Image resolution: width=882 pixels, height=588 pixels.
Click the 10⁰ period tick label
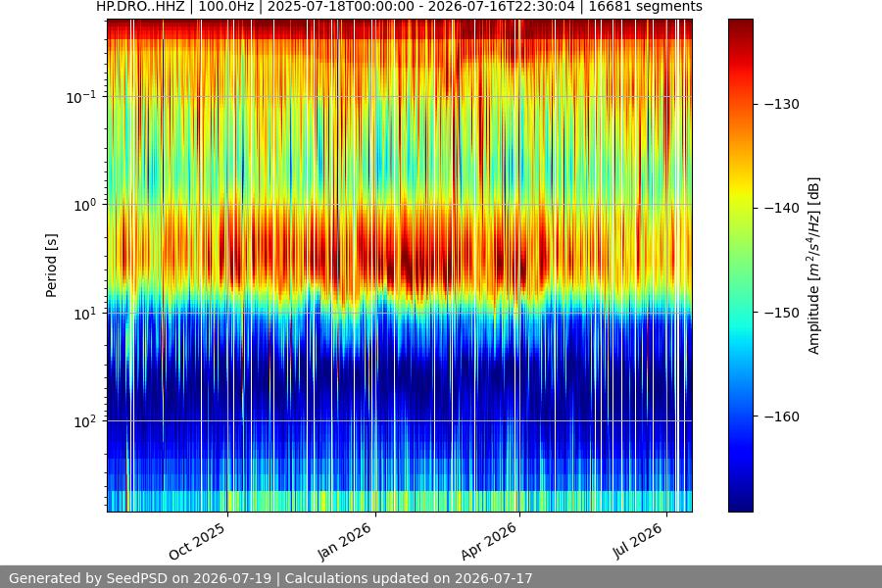click(x=85, y=205)
